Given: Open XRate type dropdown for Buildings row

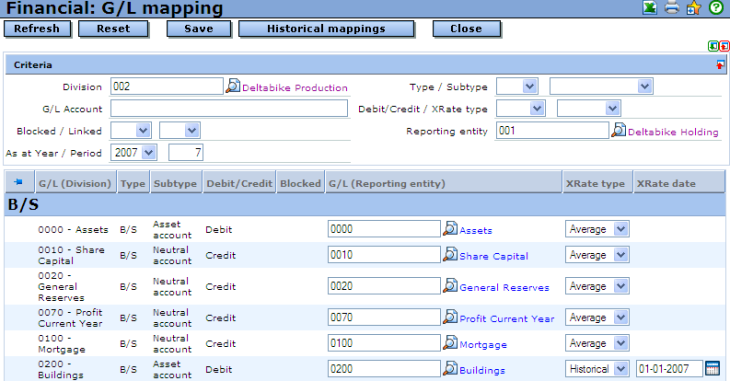Looking at the screenshot, I should (x=597, y=369).
